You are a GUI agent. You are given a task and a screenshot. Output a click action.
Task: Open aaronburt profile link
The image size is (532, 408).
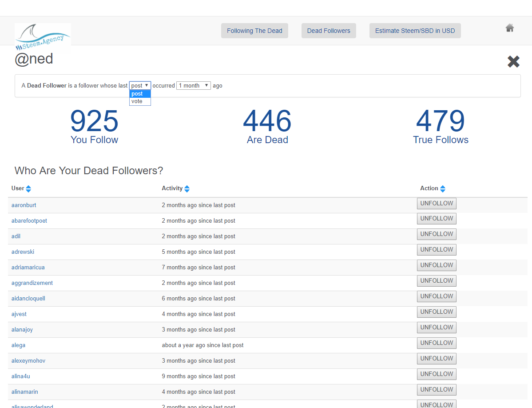(x=24, y=205)
